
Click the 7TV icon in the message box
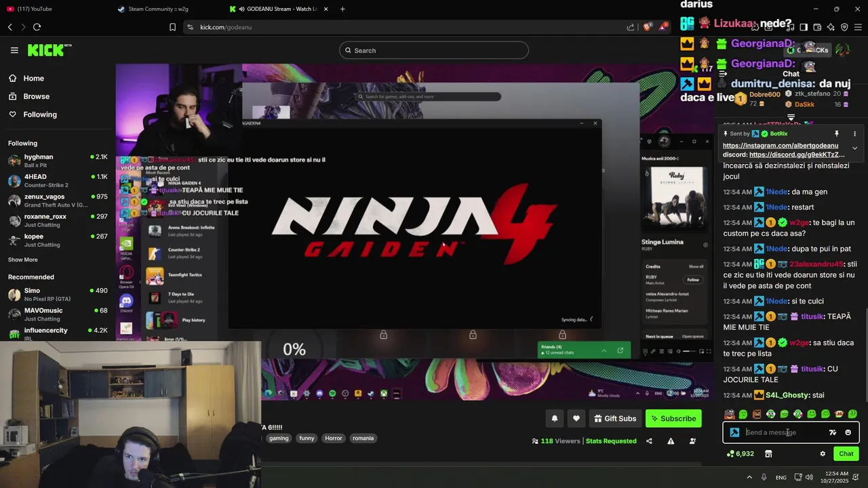[833, 432]
